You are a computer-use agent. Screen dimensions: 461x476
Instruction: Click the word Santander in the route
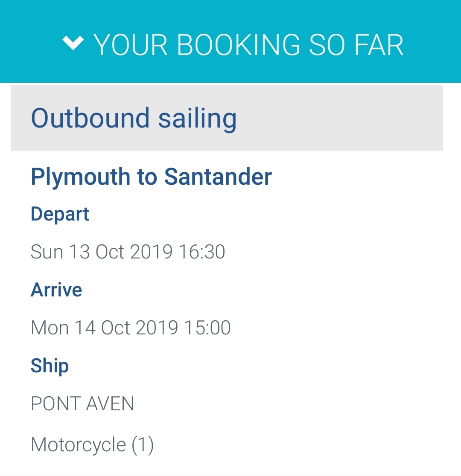pos(218,177)
